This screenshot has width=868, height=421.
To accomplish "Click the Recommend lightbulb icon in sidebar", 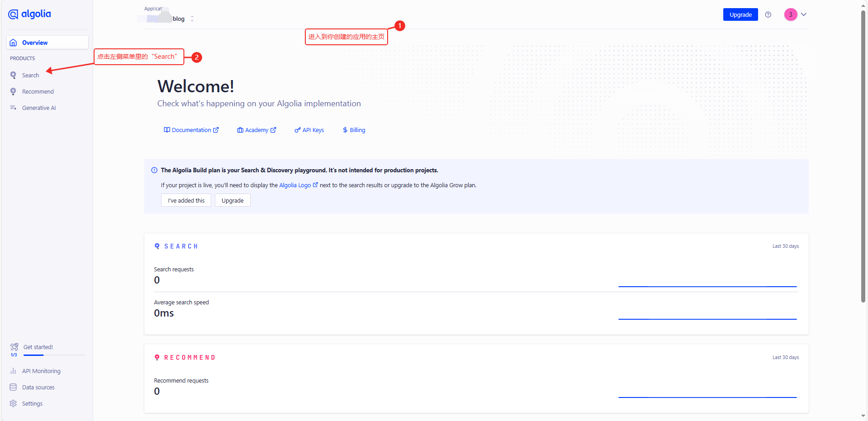I will pos(13,91).
